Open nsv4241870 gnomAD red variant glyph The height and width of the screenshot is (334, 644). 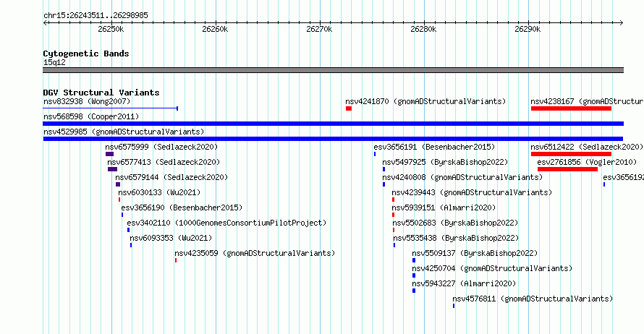349,108
